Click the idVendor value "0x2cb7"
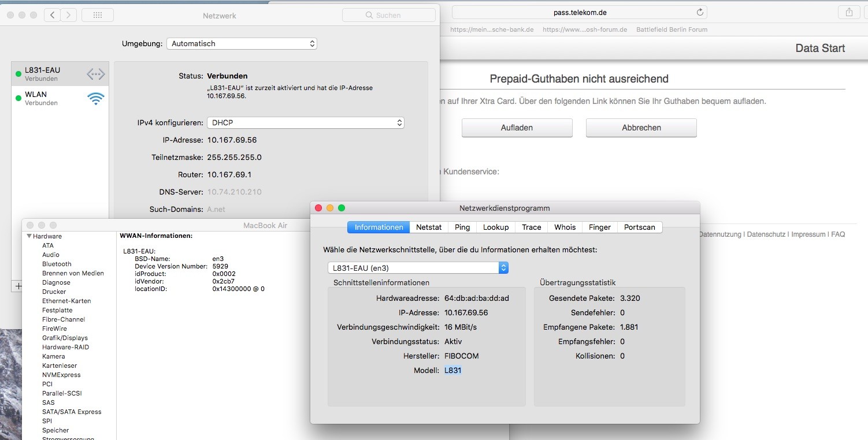The width and height of the screenshot is (868, 440). coord(224,281)
